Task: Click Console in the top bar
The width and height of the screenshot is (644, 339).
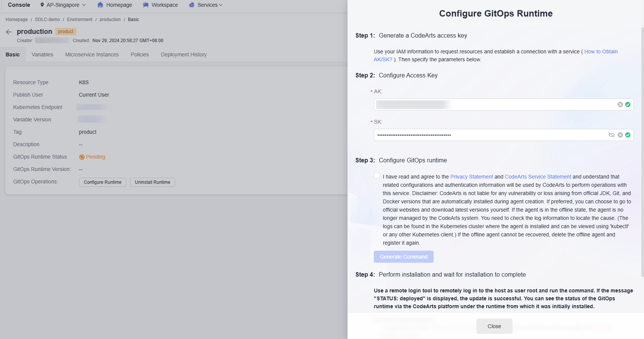Action: [x=19, y=5]
